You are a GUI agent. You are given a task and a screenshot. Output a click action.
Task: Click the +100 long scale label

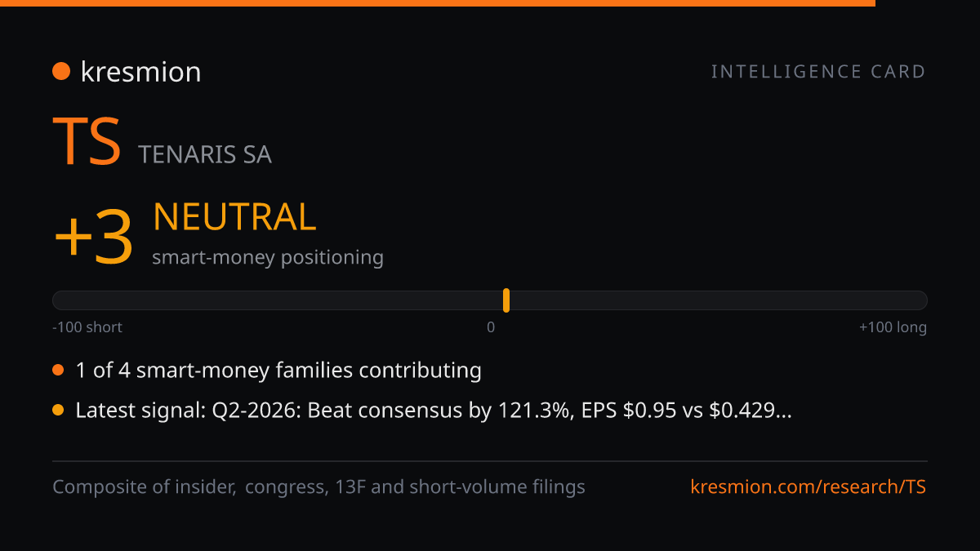pyautogui.click(x=893, y=327)
